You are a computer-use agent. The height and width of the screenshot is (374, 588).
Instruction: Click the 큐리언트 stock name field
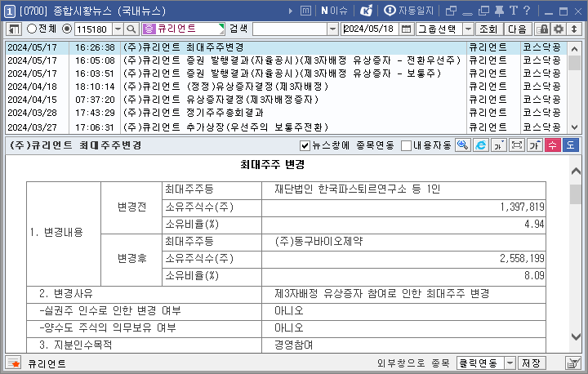[x=183, y=29]
